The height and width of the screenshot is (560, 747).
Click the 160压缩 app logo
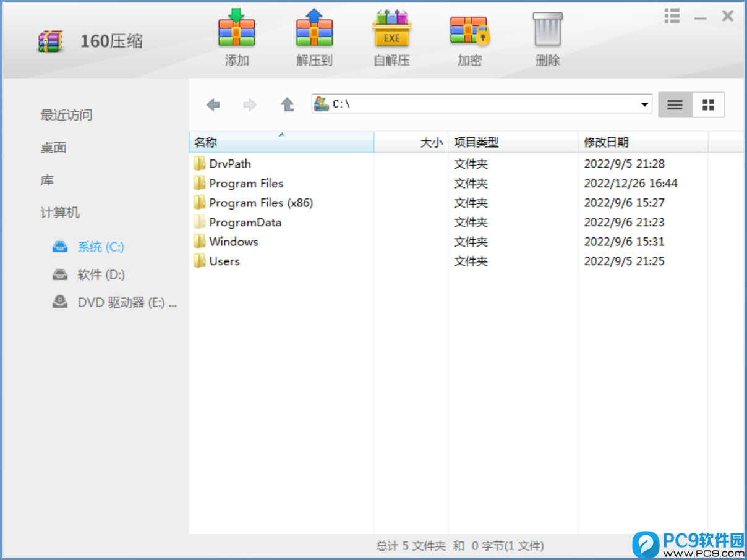point(50,41)
